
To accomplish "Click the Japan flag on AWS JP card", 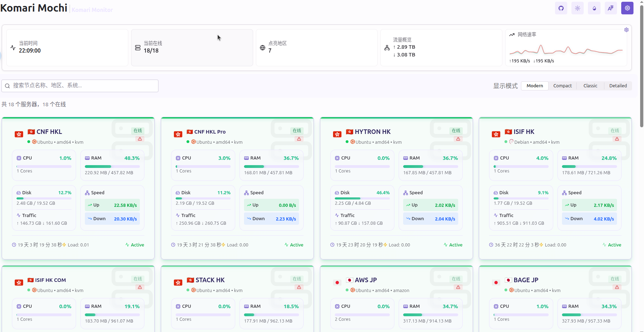I will tap(337, 283).
